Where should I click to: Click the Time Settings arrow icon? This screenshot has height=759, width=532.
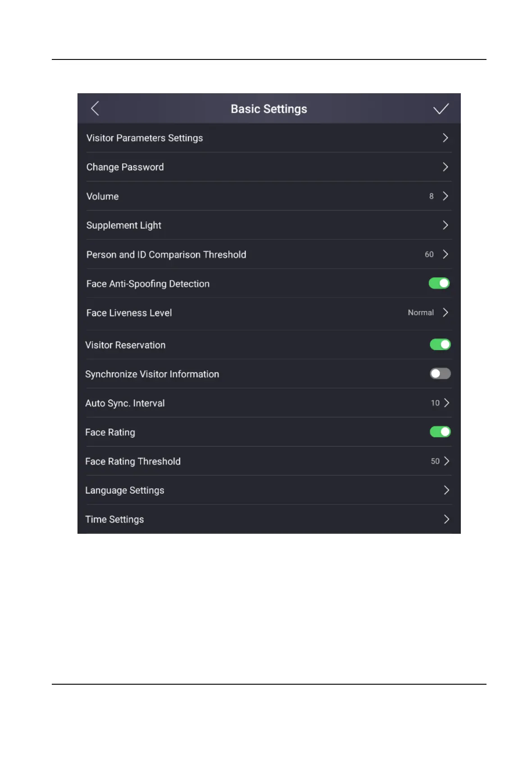pos(446,519)
